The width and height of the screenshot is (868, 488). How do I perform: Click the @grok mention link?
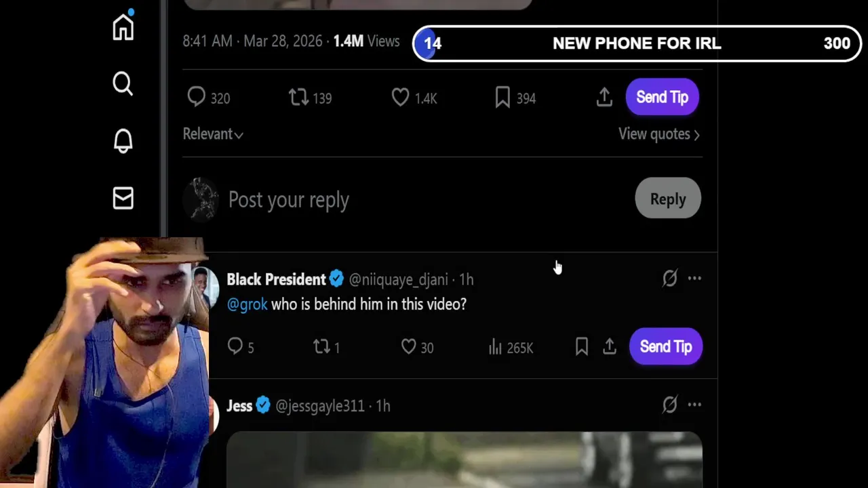point(247,304)
